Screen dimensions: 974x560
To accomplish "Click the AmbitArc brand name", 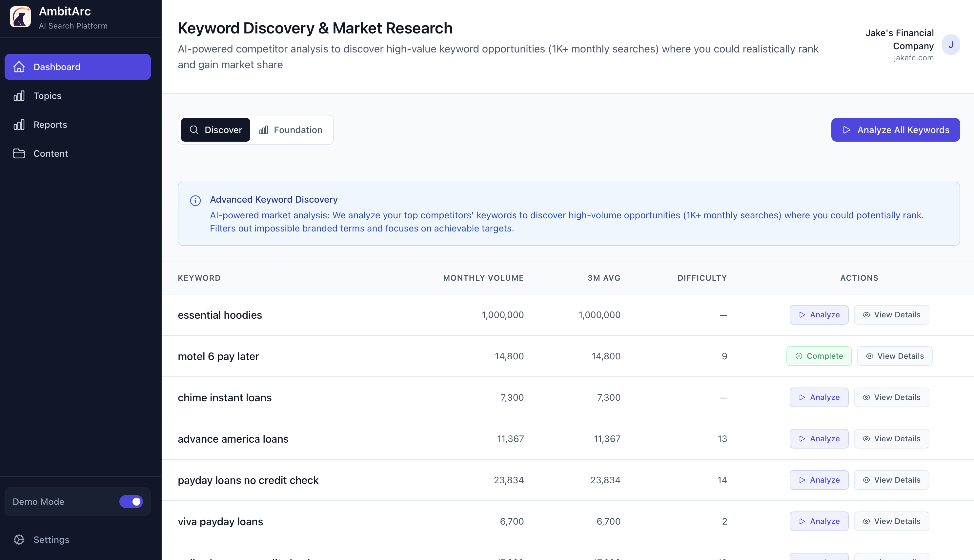I will coord(65,11).
